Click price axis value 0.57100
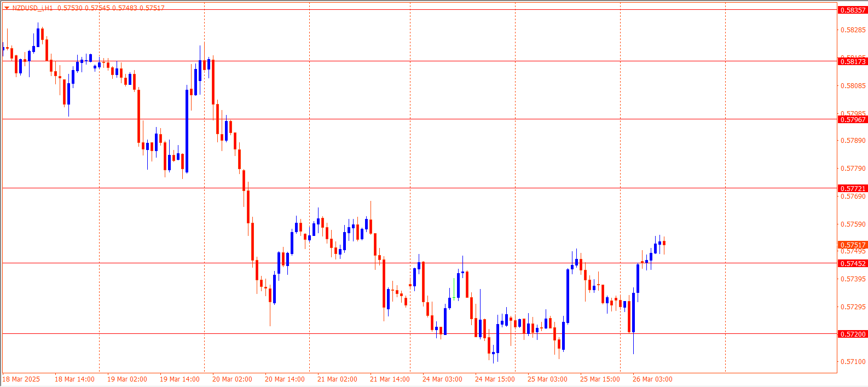 tap(853, 361)
